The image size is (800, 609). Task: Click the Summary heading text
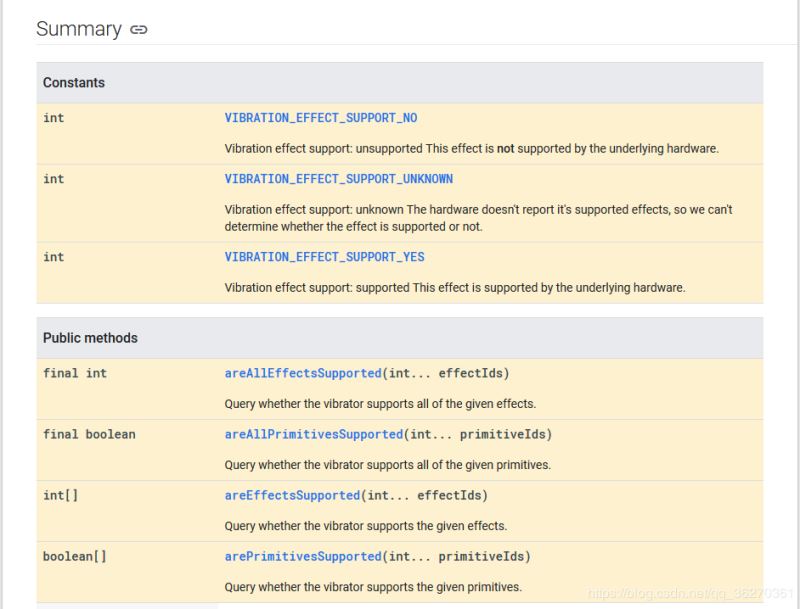point(78,29)
